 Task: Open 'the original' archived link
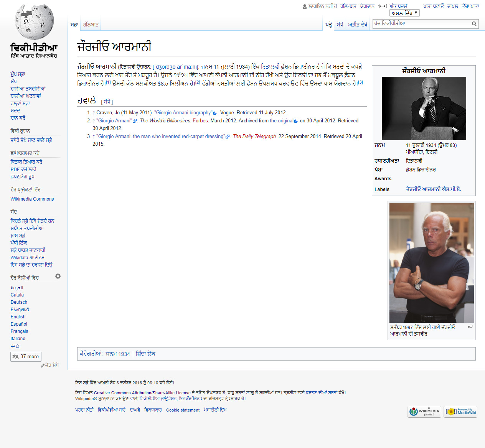[284, 121]
